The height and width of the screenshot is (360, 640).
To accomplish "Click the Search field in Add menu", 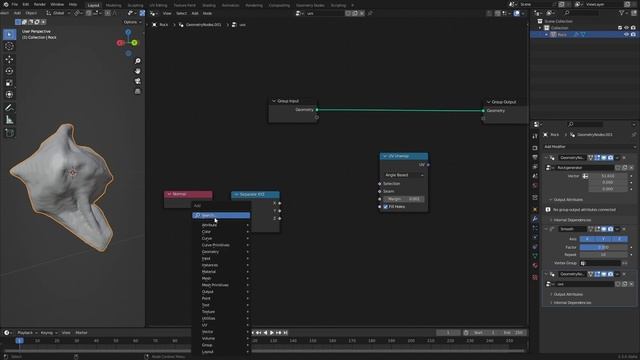I will tap(221, 216).
